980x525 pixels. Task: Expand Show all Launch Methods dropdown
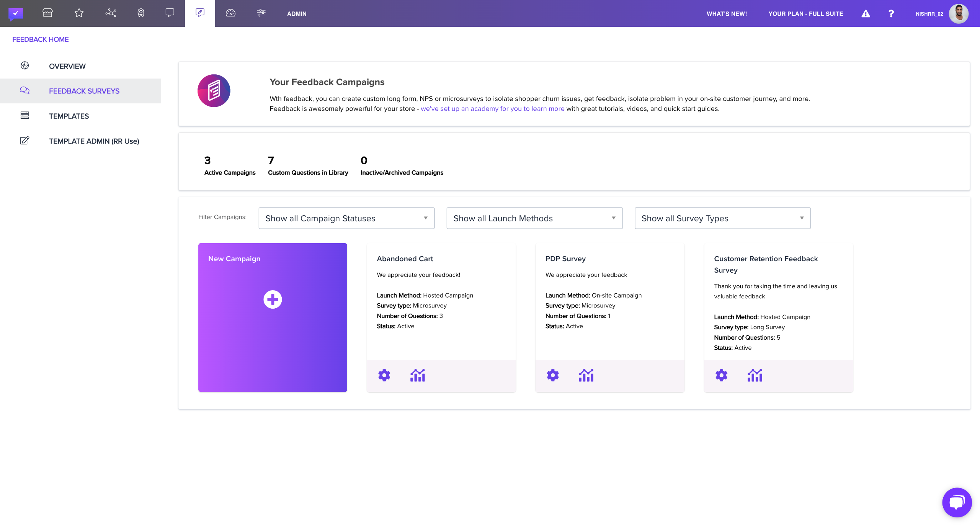click(x=534, y=218)
